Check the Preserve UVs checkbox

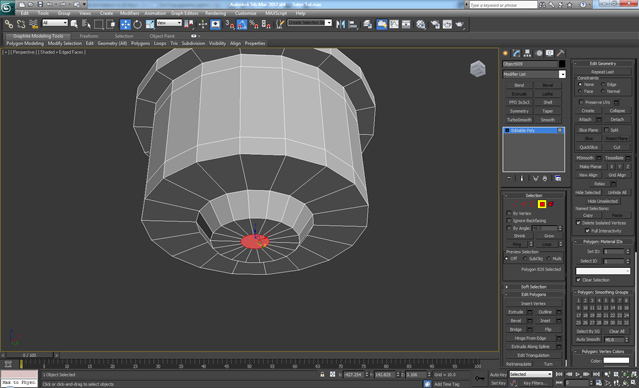(581, 102)
